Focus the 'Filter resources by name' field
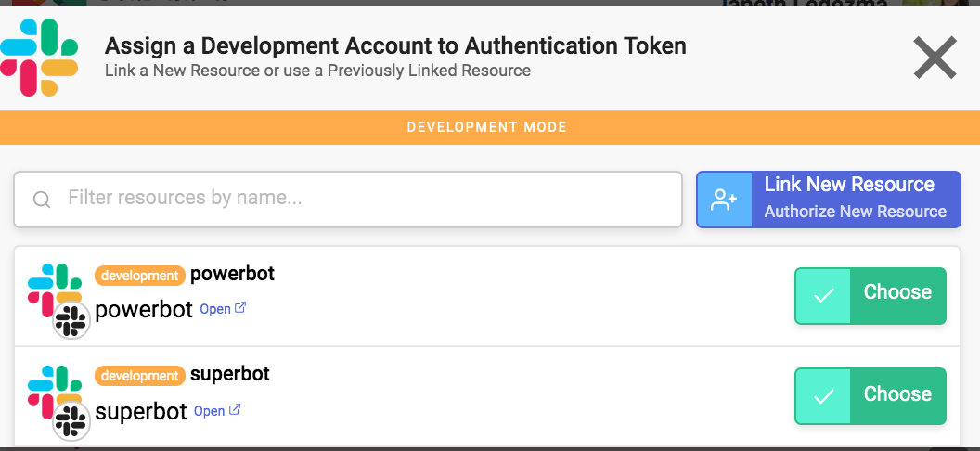The width and height of the screenshot is (980, 451). pyautogui.click(x=362, y=199)
